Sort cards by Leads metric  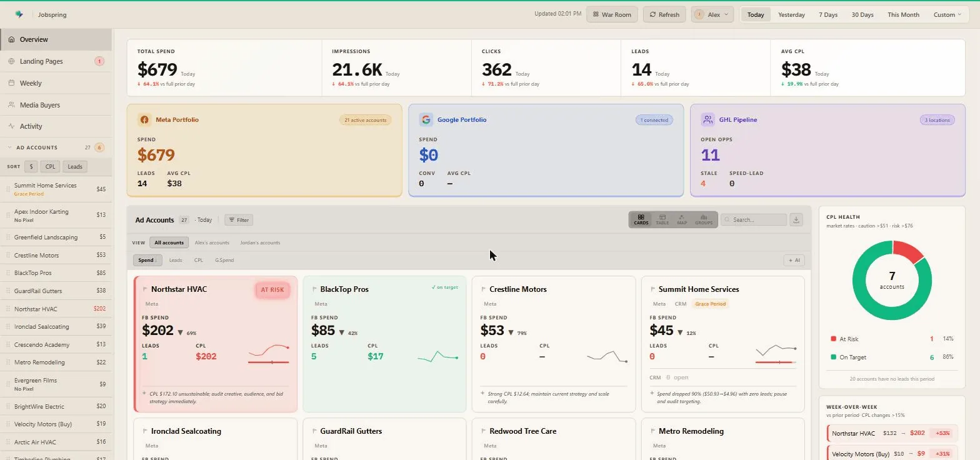click(176, 260)
